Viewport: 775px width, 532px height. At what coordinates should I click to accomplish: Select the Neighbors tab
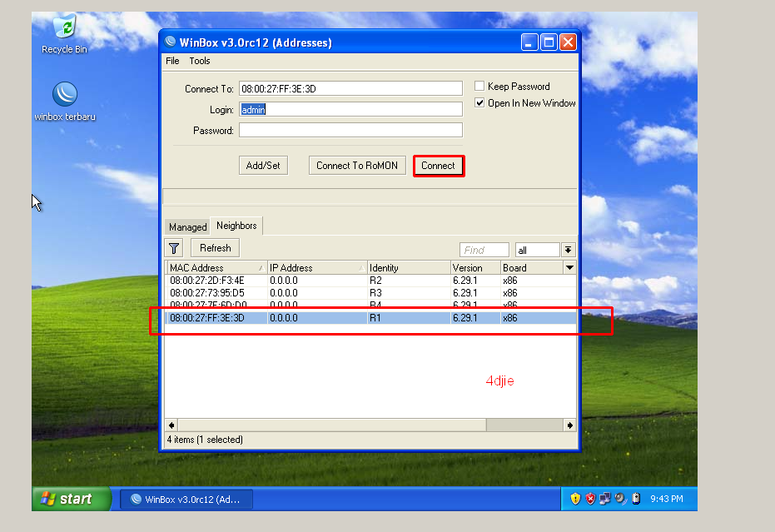(x=236, y=226)
